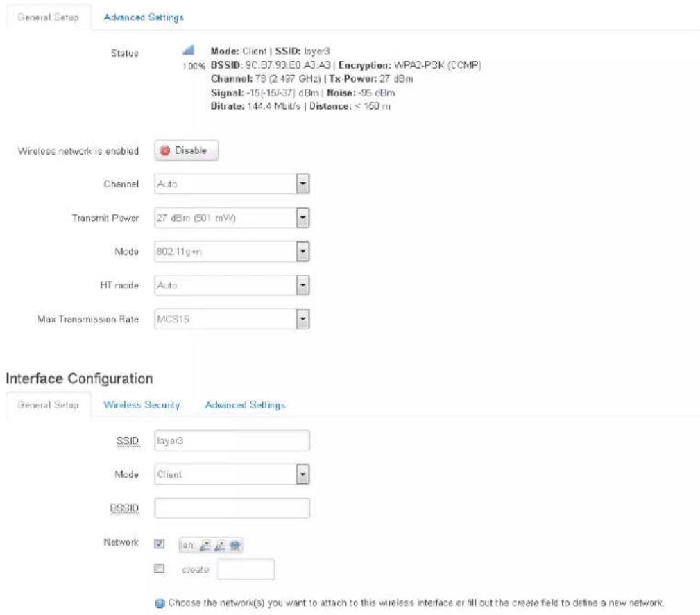Click the 100% signal quality text

(x=194, y=67)
